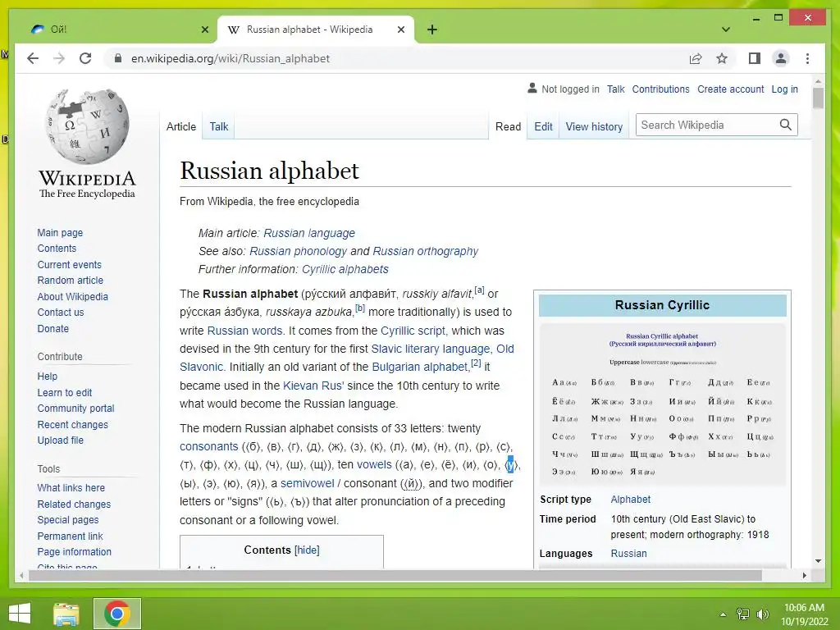Click the horizontal scrollbar right arrow
840x630 pixels.
(804, 575)
